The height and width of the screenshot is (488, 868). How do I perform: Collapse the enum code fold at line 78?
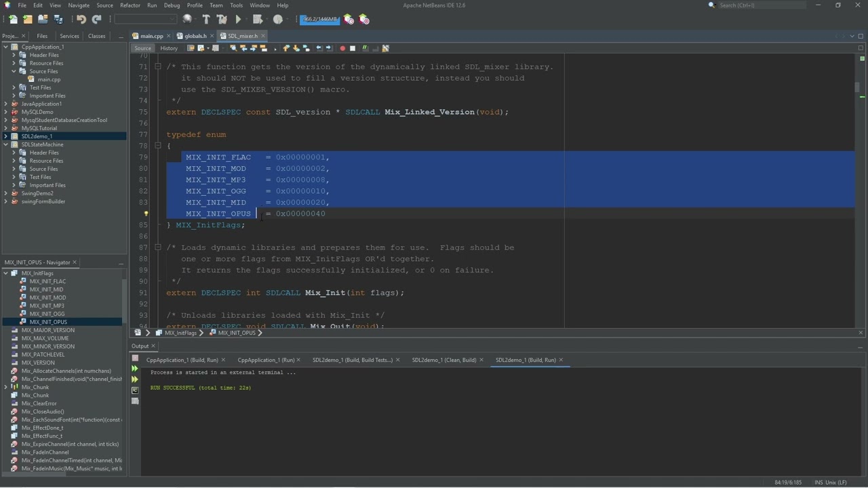click(157, 146)
